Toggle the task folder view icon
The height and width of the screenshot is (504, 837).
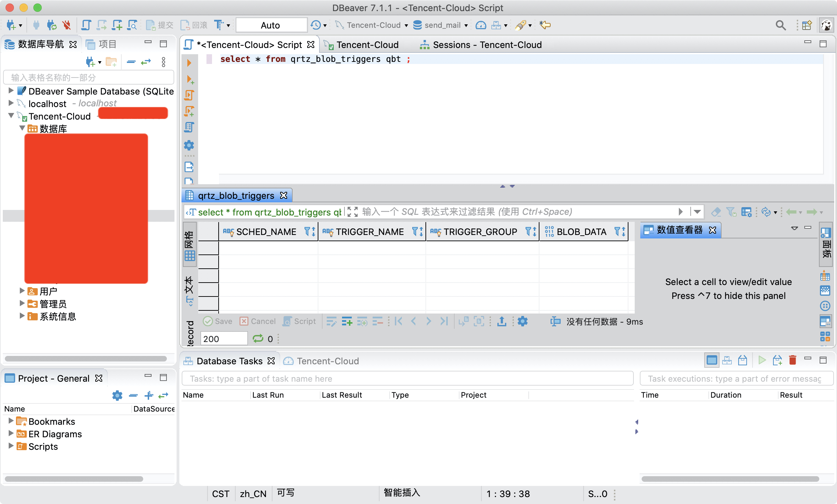(712, 360)
